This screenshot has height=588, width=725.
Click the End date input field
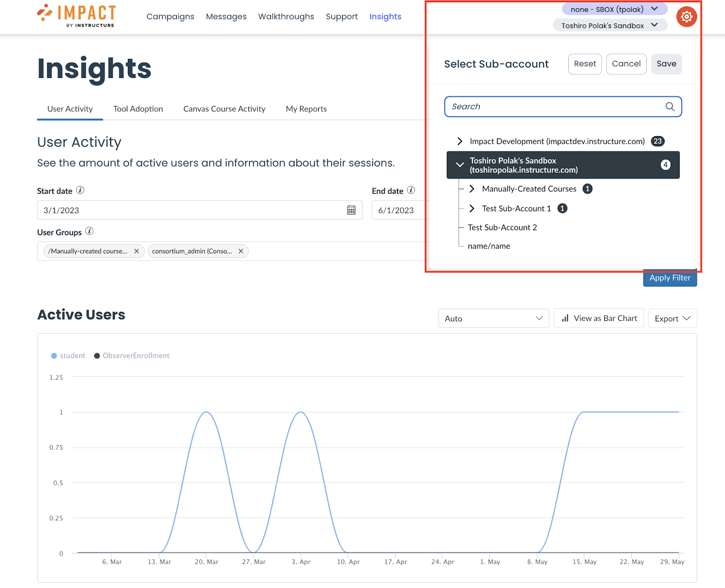(x=399, y=210)
